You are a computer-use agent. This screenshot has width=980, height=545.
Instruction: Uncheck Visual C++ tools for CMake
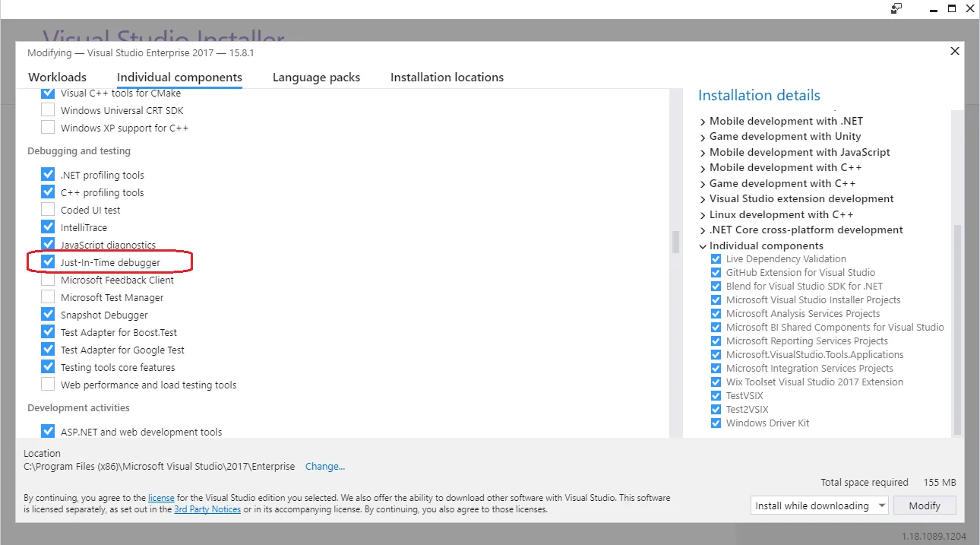pos(48,93)
